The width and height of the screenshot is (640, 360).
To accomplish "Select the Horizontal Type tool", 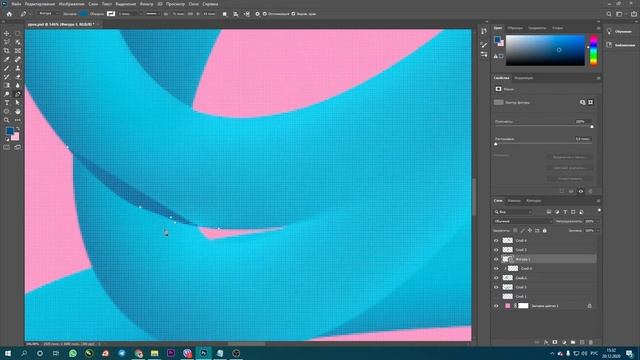I will point(7,103).
